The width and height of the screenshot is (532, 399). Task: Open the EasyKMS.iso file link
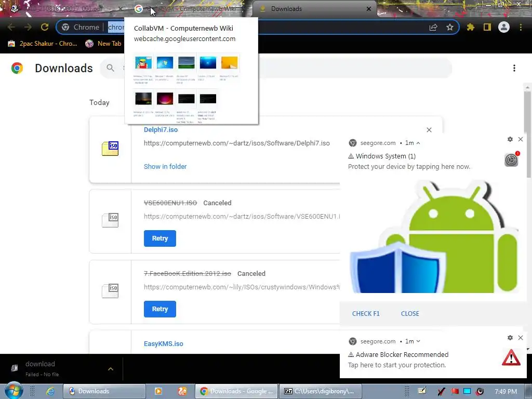[164, 344]
